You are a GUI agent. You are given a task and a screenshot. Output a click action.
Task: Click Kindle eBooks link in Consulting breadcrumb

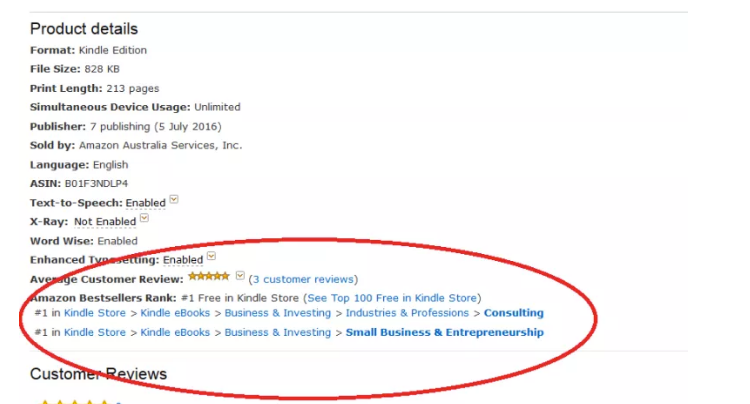[175, 313]
